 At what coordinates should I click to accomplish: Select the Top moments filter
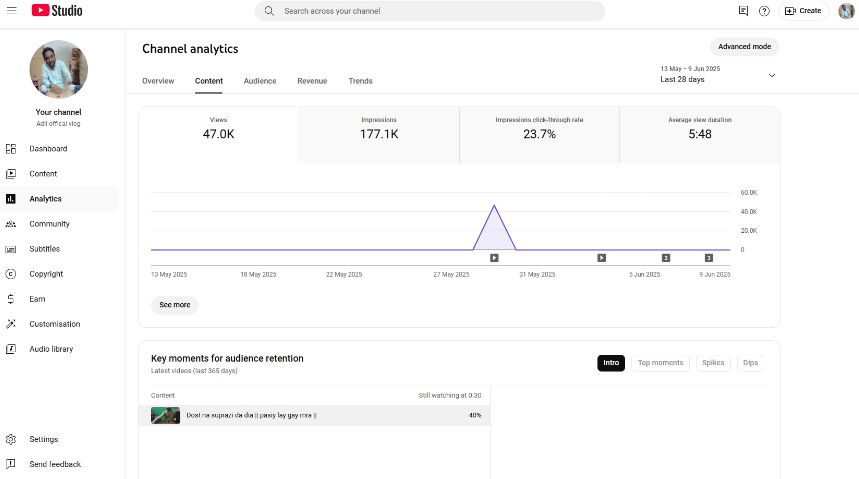(660, 363)
